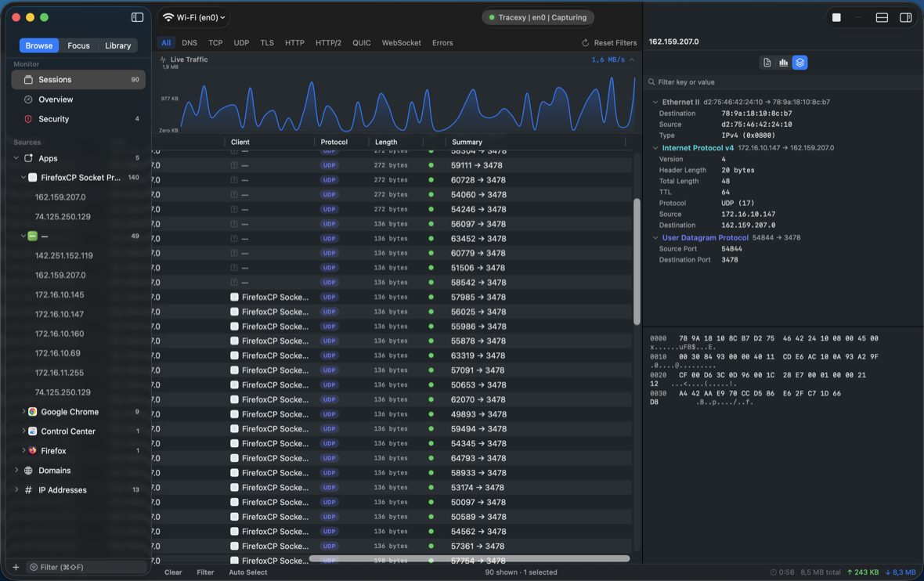Filter by WebSocket protocol tab
This screenshot has width=924, height=581.
tap(401, 43)
